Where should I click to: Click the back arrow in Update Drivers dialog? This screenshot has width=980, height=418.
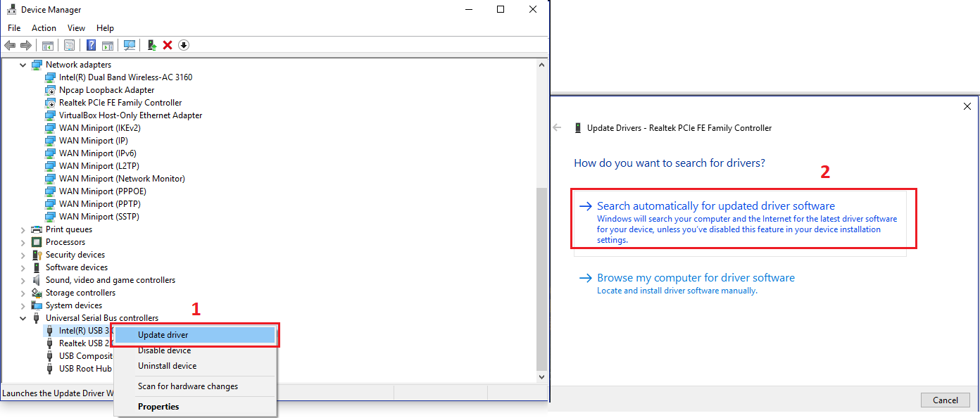click(x=558, y=128)
